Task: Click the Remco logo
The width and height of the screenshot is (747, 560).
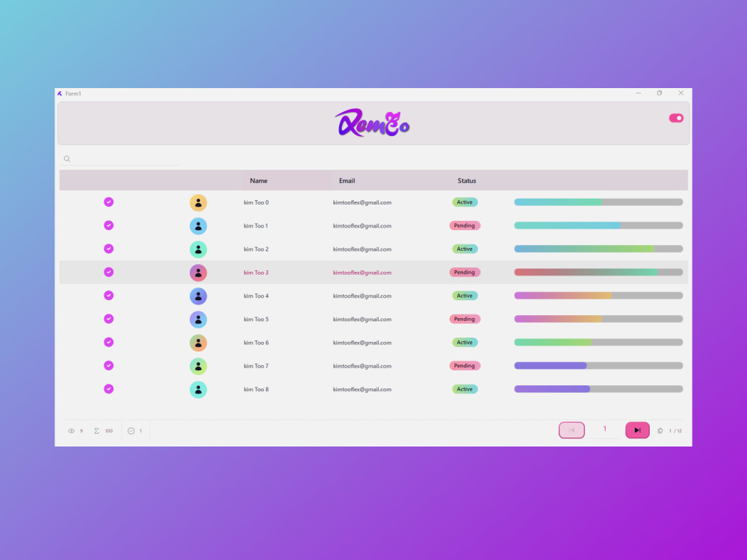Action: (x=372, y=123)
